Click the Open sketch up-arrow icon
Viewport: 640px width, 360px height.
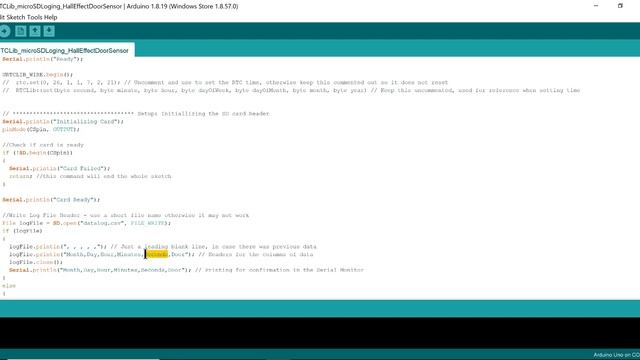click(x=35, y=31)
